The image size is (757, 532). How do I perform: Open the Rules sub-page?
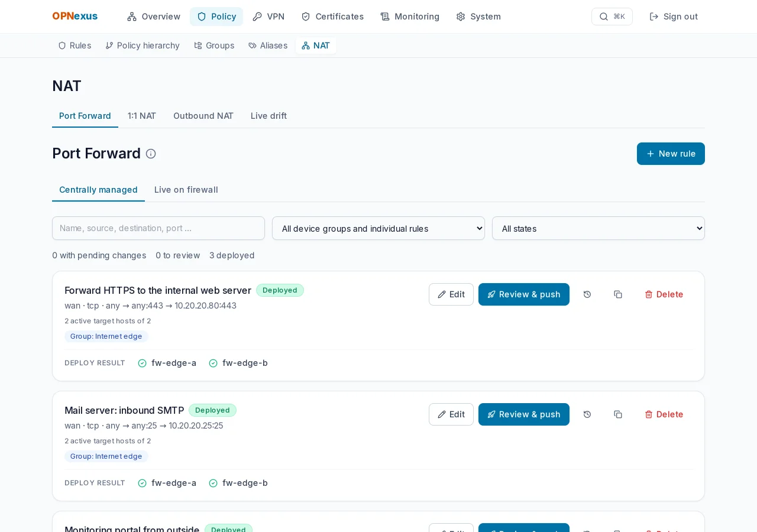point(75,46)
